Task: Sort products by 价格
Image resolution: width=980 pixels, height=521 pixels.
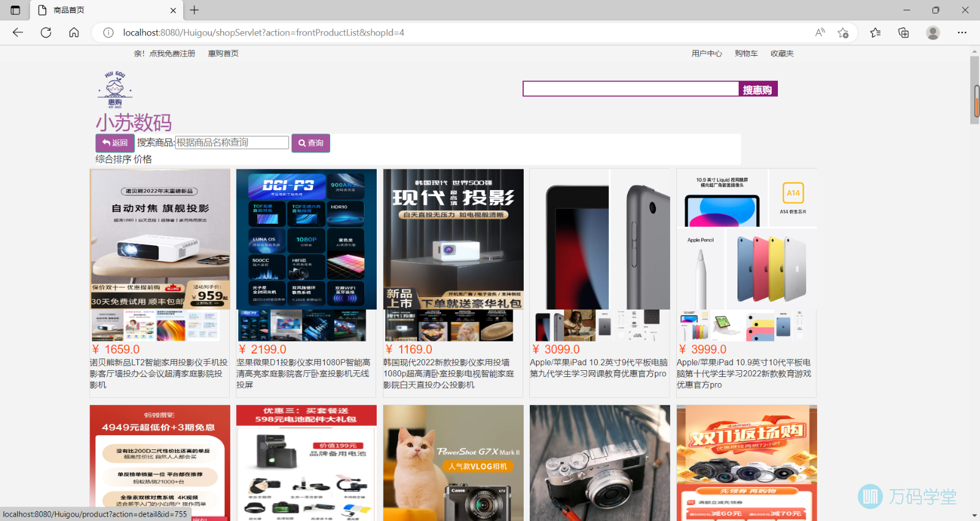Action: coord(143,159)
